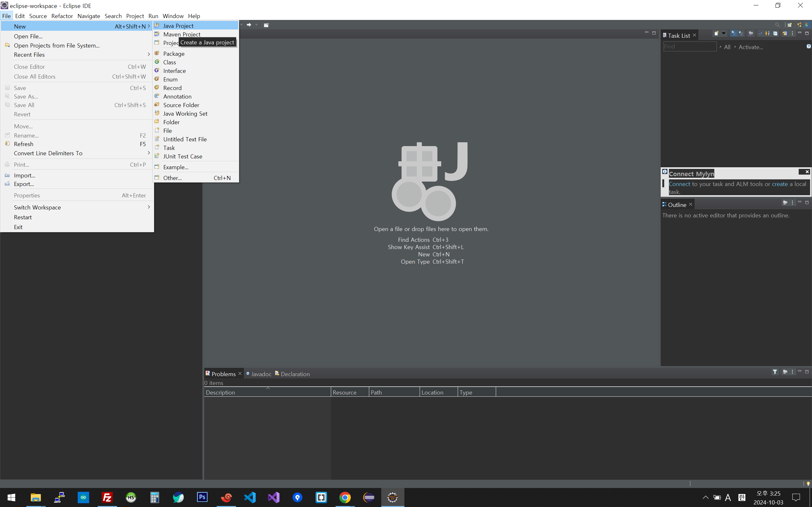The width and height of the screenshot is (812, 507).
Task: Click the Open Perspective toolbar icon
Action: coord(789,25)
